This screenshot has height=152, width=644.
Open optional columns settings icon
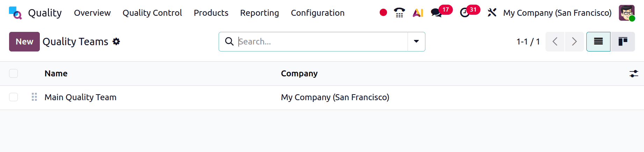click(x=634, y=74)
